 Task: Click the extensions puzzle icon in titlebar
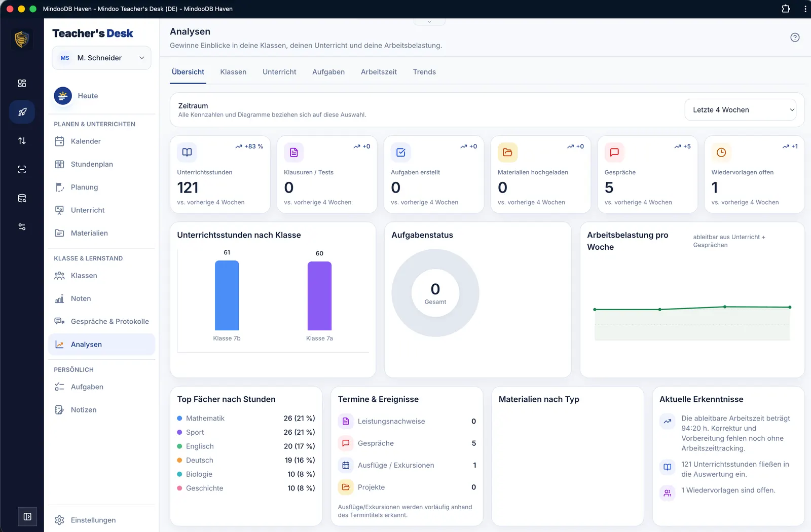click(x=786, y=9)
